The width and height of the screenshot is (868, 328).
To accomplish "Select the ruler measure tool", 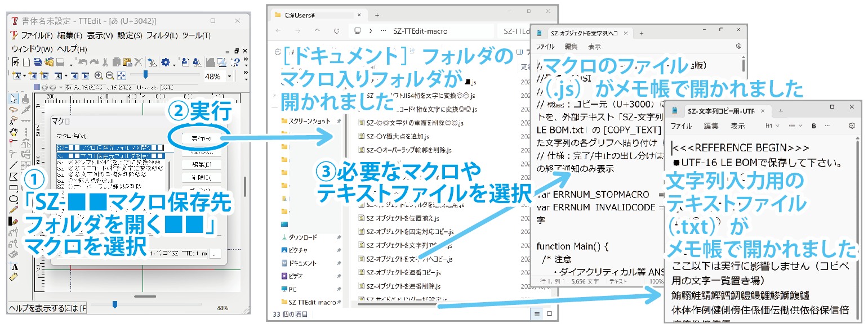I will click(x=14, y=277).
